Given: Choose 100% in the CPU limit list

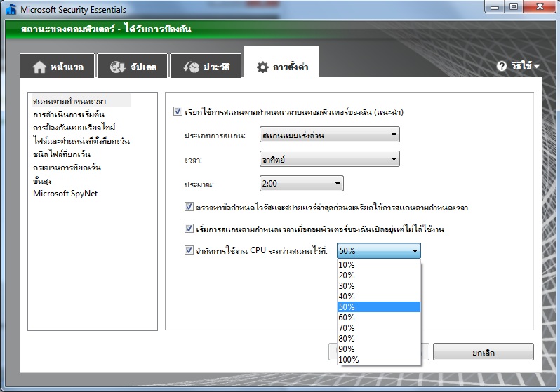Looking at the screenshot, I should (379, 360).
